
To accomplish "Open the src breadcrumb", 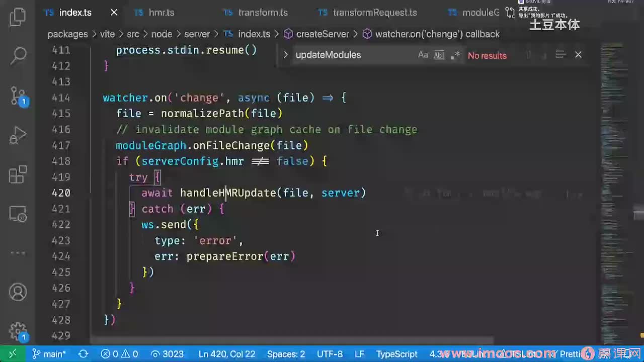I will tap(133, 34).
